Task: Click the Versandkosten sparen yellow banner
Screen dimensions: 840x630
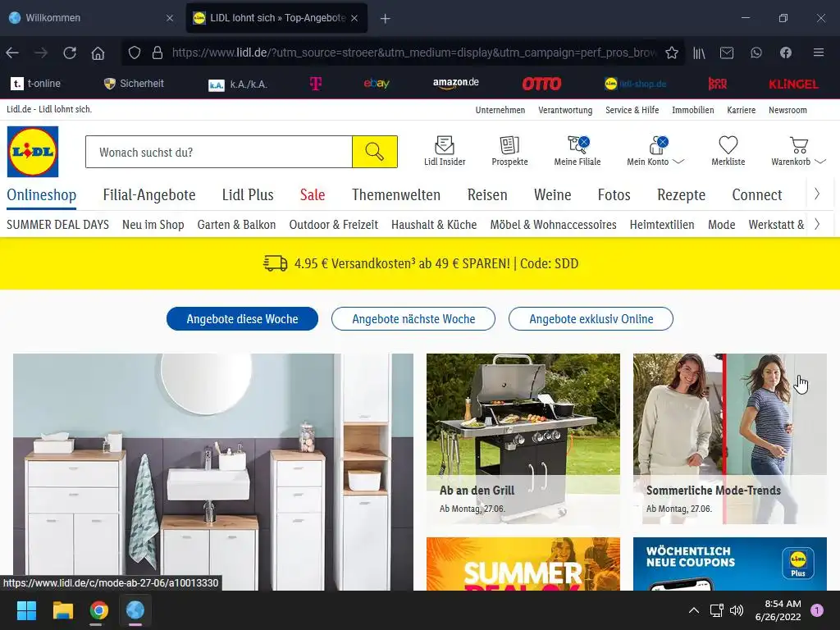Action: (420, 263)
